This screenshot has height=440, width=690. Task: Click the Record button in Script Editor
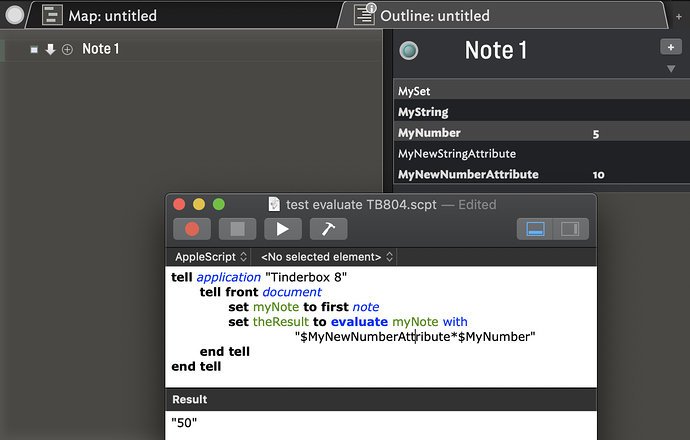(x=192, y=229)
